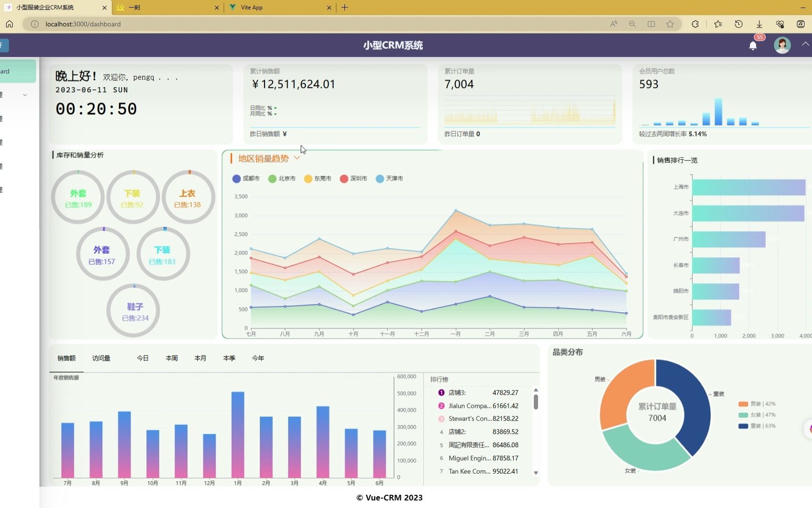Select ranking row 店铺2: 83869.52
This screenshot has height=508, width=812.
click(x=478, y=432)
